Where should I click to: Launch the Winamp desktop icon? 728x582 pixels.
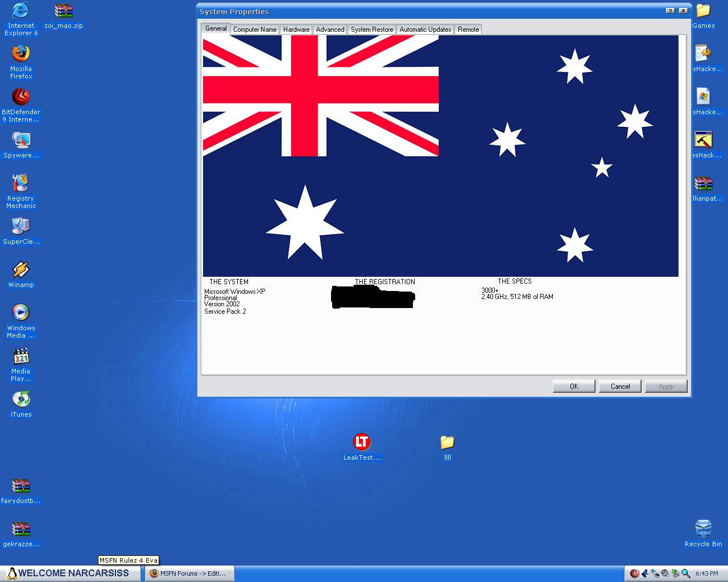[21, 275]
